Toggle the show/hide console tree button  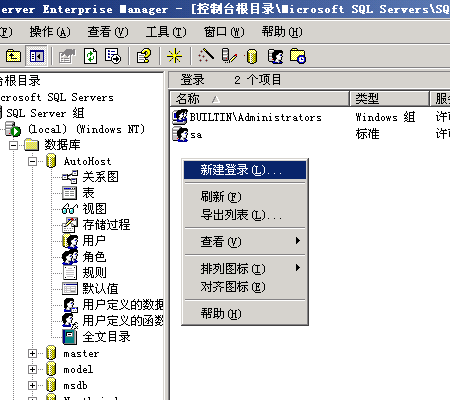tap(37, 56)
